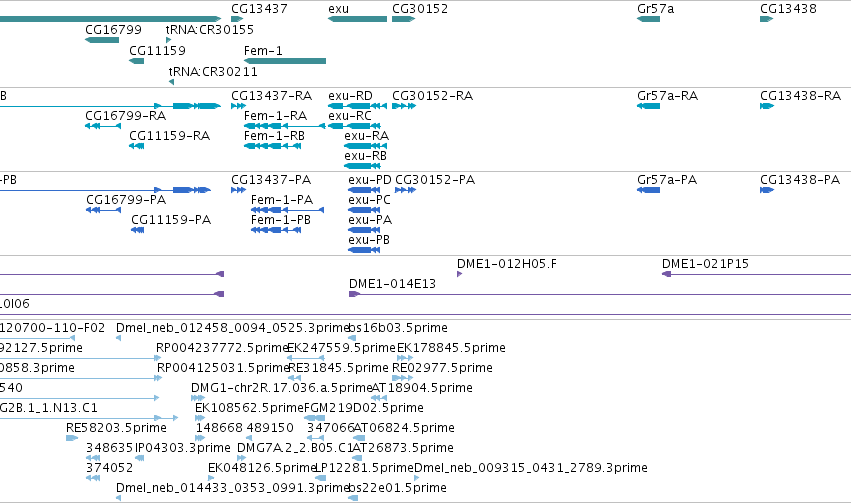The image size is (851, 503).
Task: Select EST DMG7A.2_2.B05.C1
Action: pos(295,449)
